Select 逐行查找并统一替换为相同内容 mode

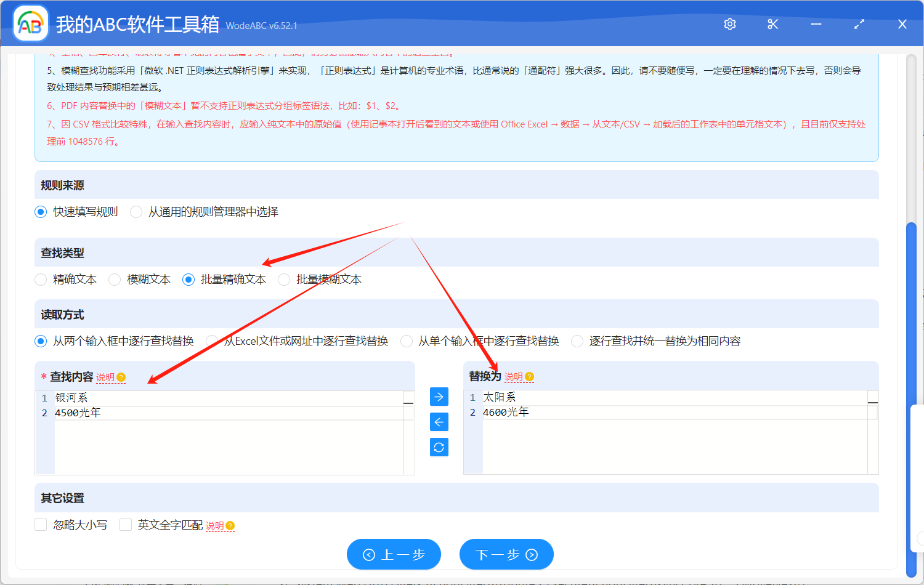[577, 341]
